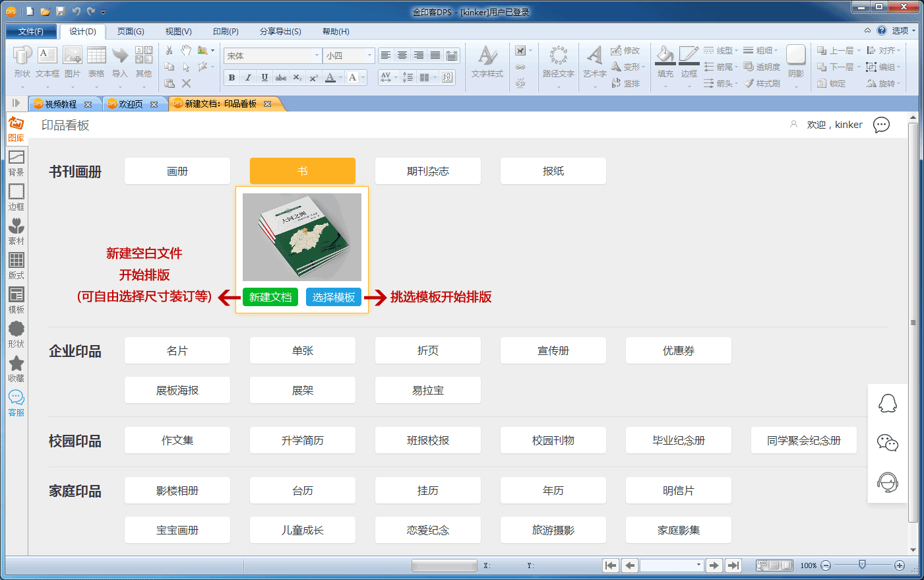Select the 台历 desk calendar category
The image size is (924, 580).
tap(303, 490)
